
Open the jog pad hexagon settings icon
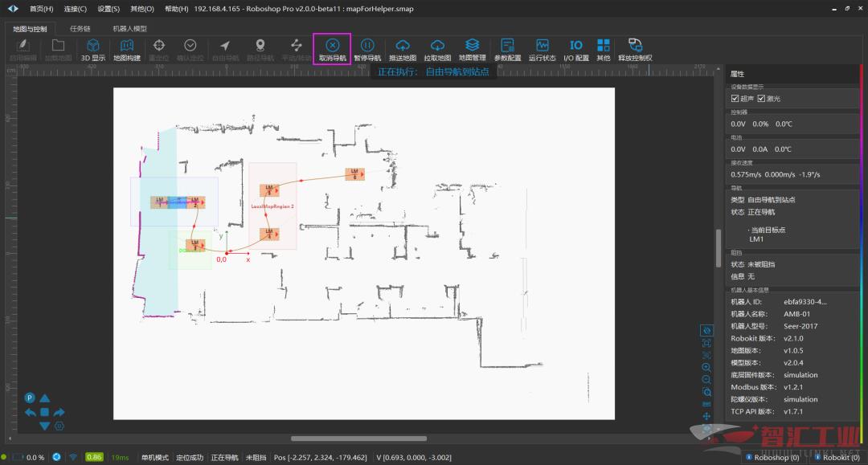(x=59, y=426)
